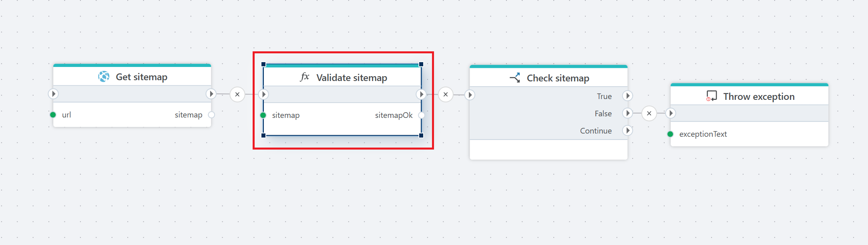The height and width of the screenshot is (245, 868).
Task: Click the True output port arrow
Action: point(627,96)
